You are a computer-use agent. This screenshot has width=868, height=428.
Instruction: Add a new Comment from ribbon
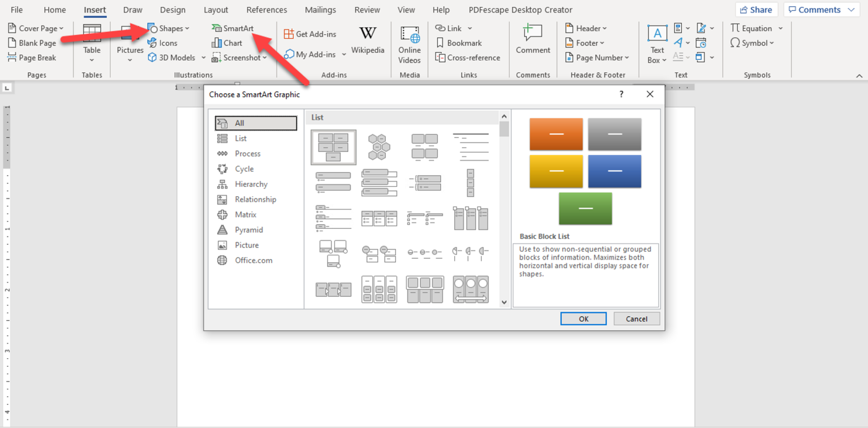pyautogui.click(x=532, y=40)
